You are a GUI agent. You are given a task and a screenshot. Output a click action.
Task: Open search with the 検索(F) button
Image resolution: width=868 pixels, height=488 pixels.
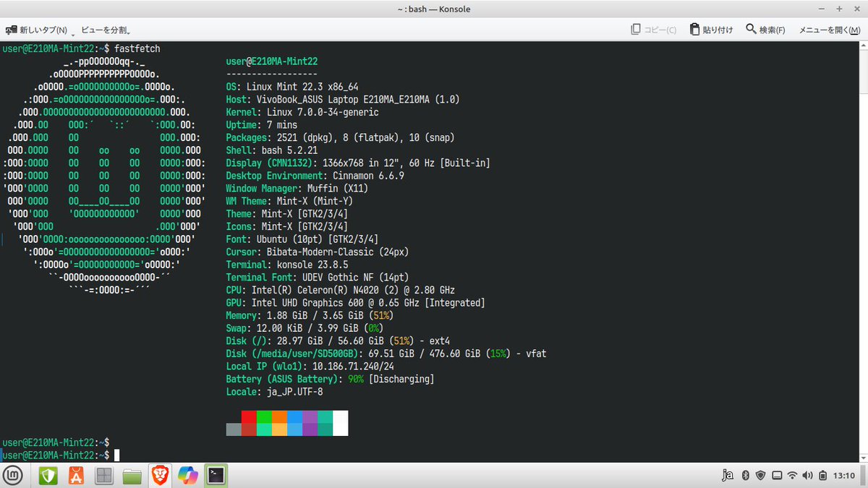coord(766,30)
